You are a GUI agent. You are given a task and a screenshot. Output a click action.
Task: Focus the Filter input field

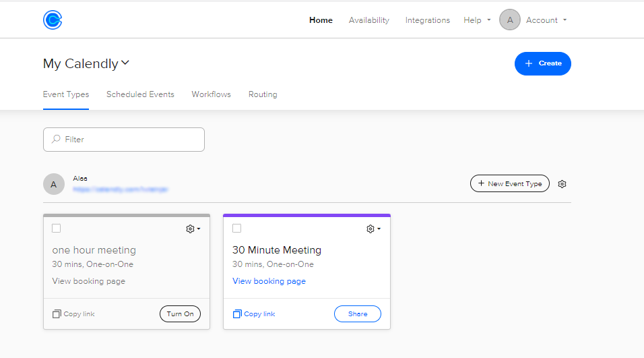(x=124, y=140)
